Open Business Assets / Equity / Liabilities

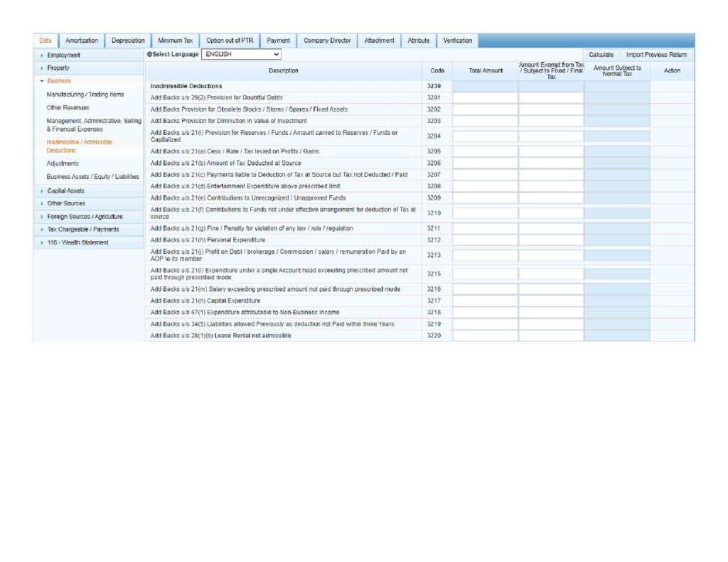tap(92, 176)
